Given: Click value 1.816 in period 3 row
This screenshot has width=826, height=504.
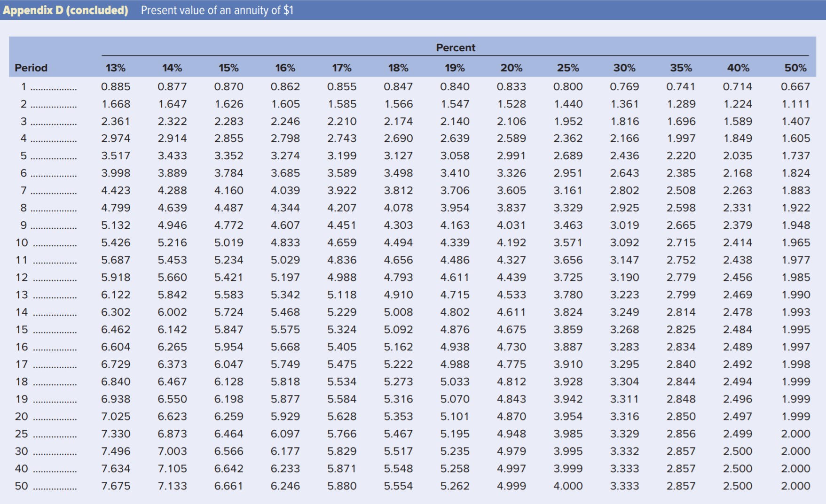Looking at the screenshot, I should 624,121.
